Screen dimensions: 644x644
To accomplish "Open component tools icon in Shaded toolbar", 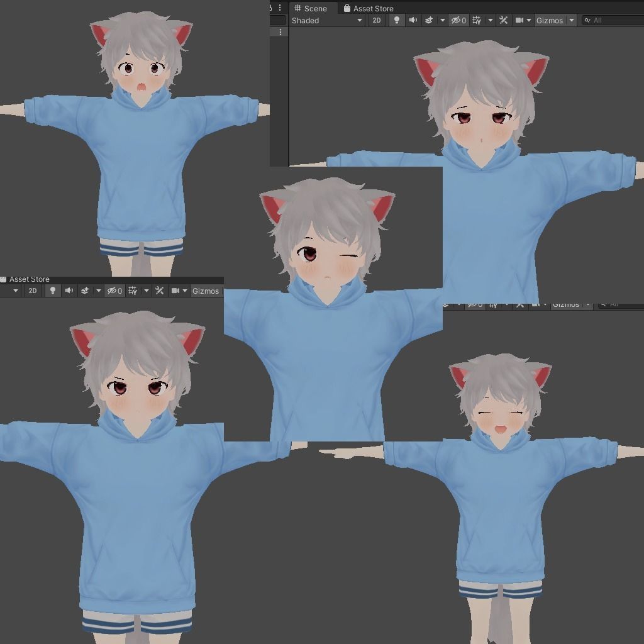I will [504, 20].
